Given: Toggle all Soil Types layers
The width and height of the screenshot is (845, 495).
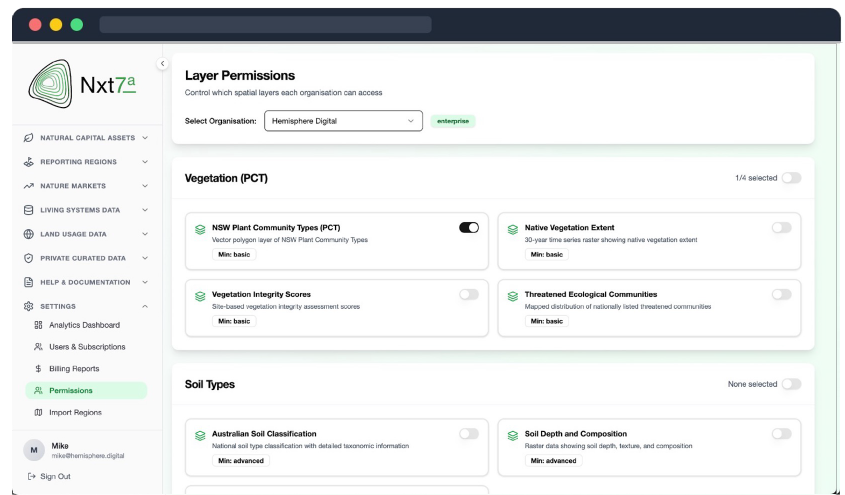Looking at the screenshot, I should pos(791,384).
